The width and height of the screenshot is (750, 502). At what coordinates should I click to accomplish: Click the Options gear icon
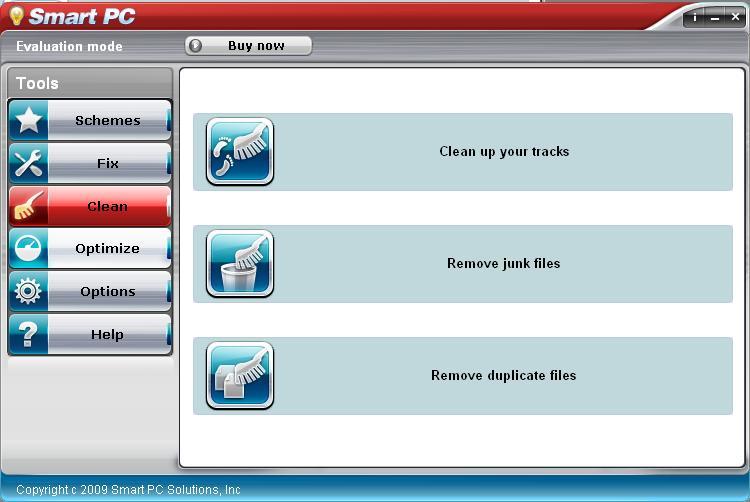click(29, 291)
